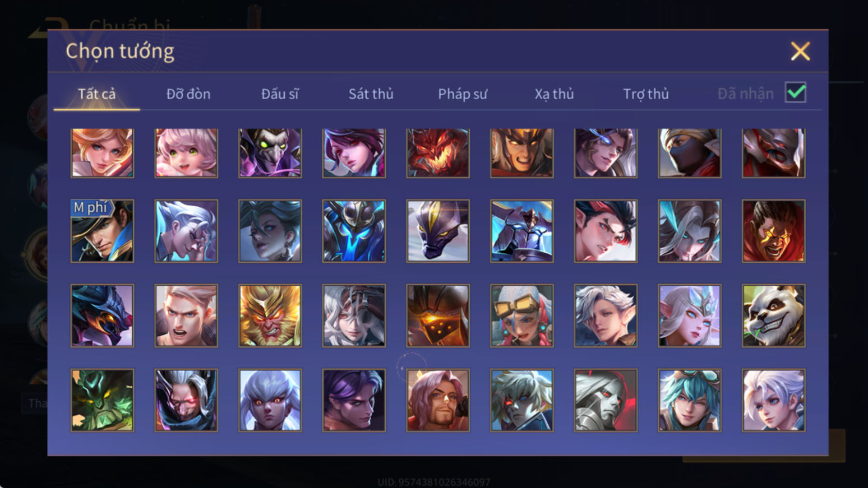This screenshot has height=488, width=868.
Task: Open the 'Sát thủ' tab
Action: [x=371, y=94]
